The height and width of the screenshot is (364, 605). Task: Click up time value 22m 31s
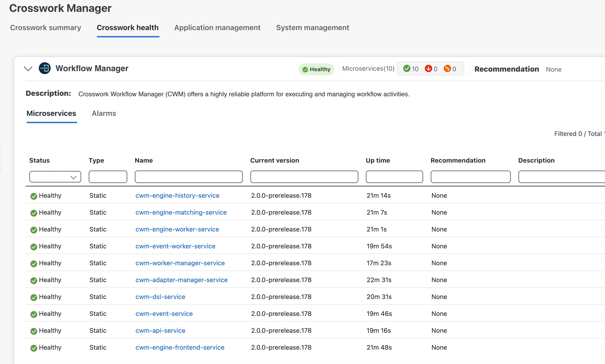379,280
